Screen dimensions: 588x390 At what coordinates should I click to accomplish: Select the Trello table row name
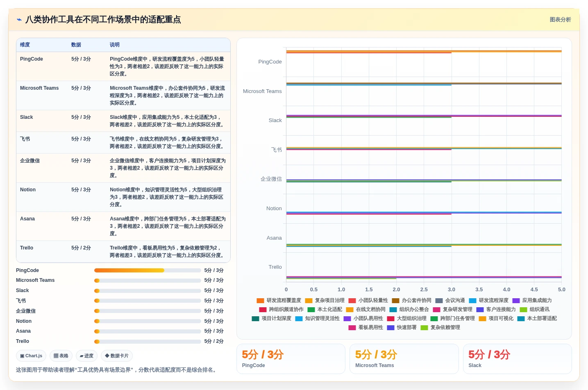pos(27,248)
